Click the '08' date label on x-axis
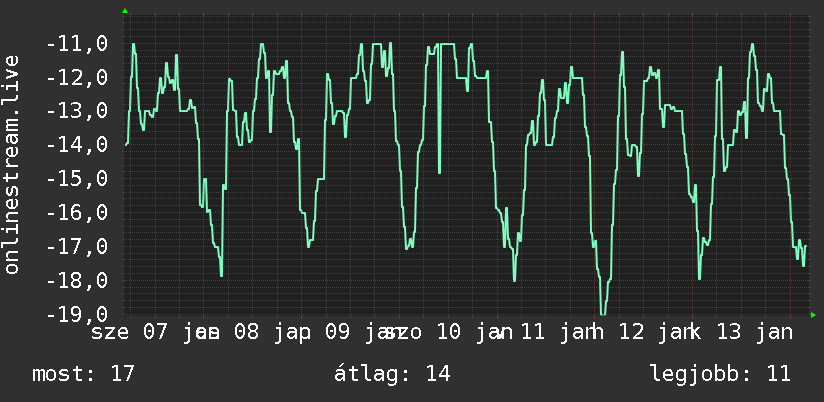 coord(246,333)
